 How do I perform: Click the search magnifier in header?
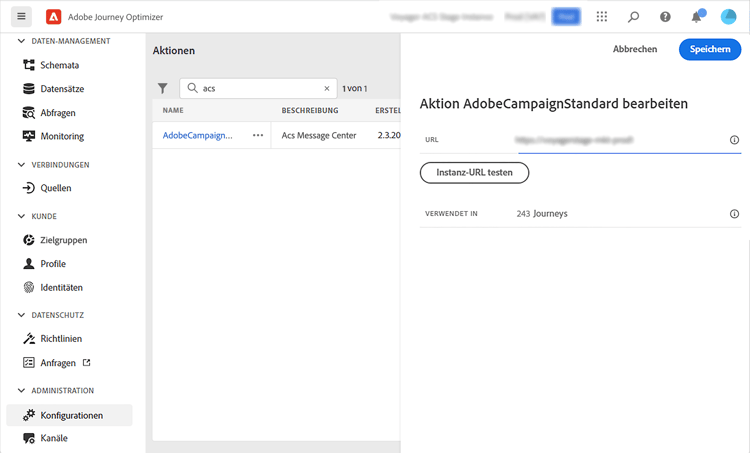tap(633, 17)
